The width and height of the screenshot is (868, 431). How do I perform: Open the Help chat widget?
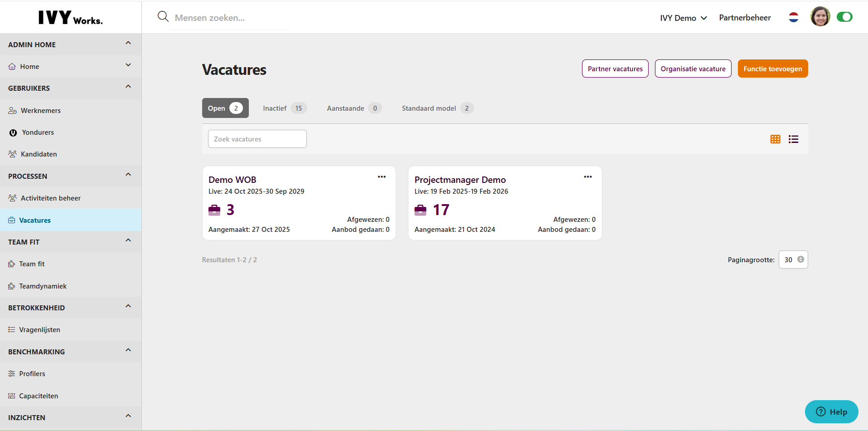click(831, 411)
